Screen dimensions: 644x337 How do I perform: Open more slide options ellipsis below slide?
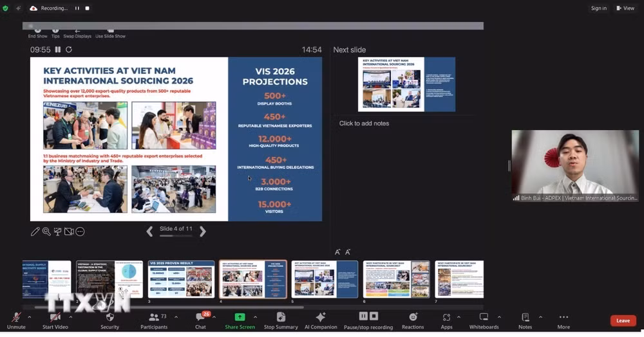coord(80,232)
